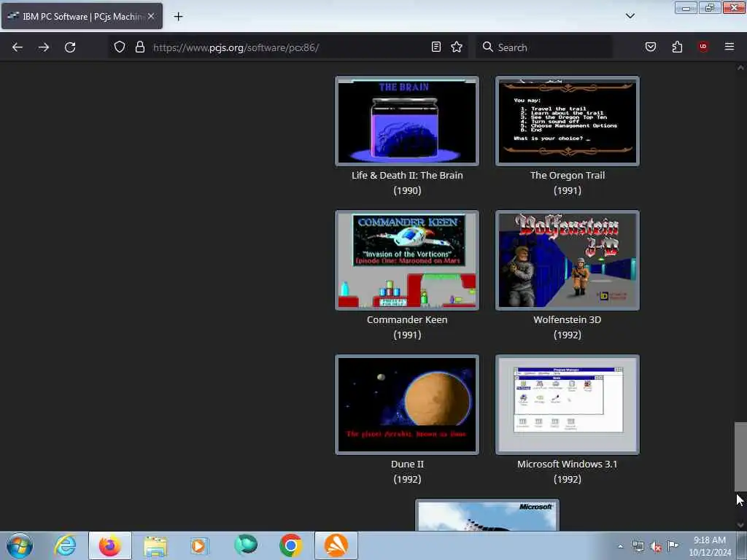Click the page vertical scrollbar thumb
Image resolution: width=747 pixels, height=560 pixels.
740,456
